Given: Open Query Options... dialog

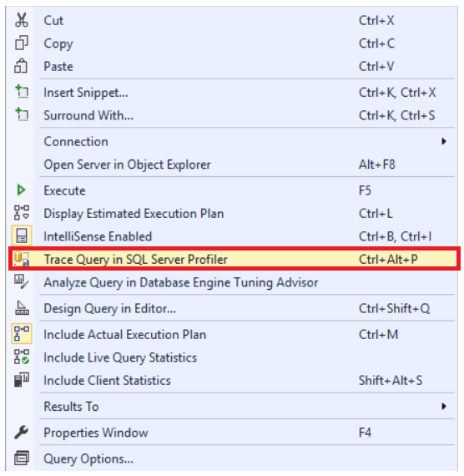Looking at the screenshot, I should click(234, 458).
